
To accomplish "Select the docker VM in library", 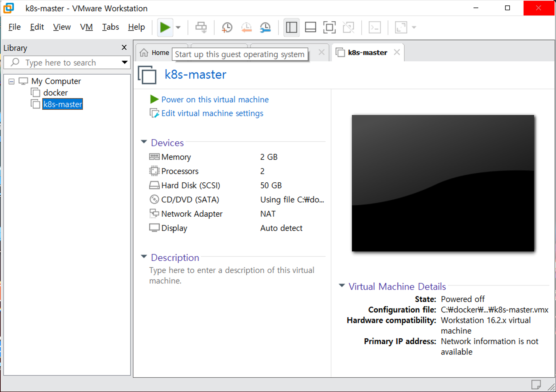I will tap(55, 93).
